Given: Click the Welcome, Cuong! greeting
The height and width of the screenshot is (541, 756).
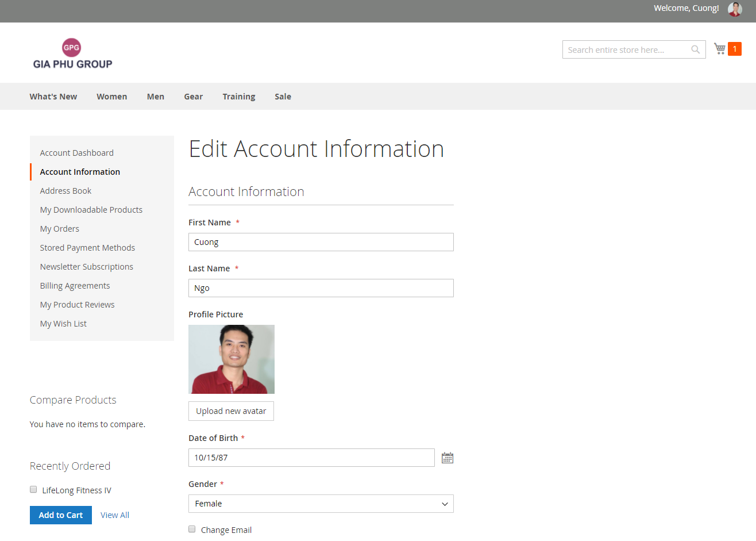Looking at the screenshot, I should (x=686, y=8).
